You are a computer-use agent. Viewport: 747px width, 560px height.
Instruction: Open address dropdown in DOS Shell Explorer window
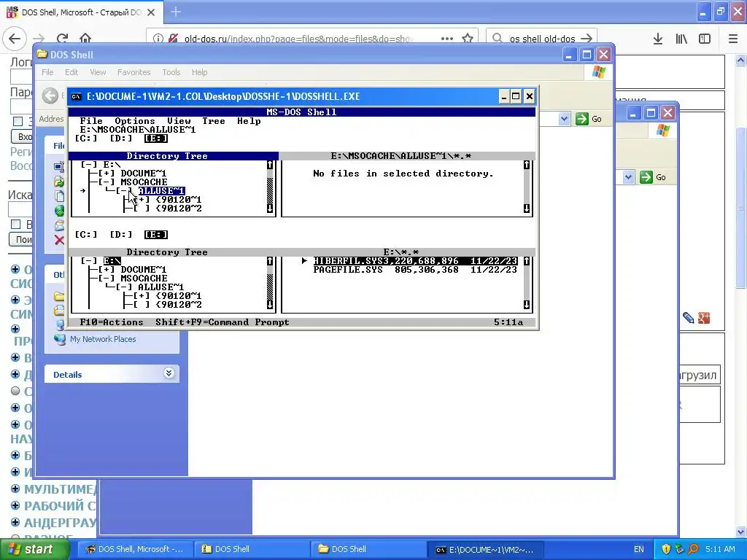tap(564, 119)
